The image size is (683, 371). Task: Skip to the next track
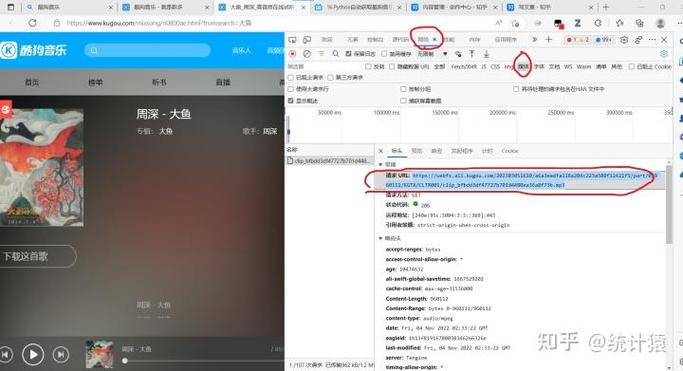[x=61, y=355]
